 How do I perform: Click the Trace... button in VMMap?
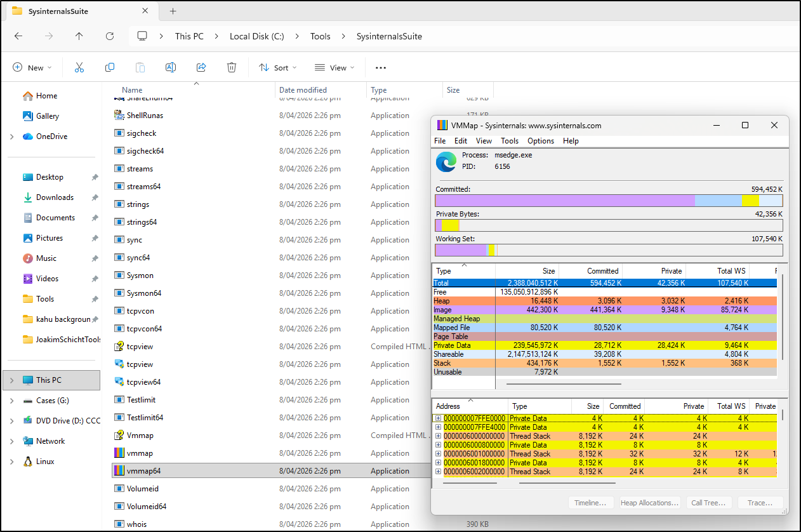(x=760, y=503)
